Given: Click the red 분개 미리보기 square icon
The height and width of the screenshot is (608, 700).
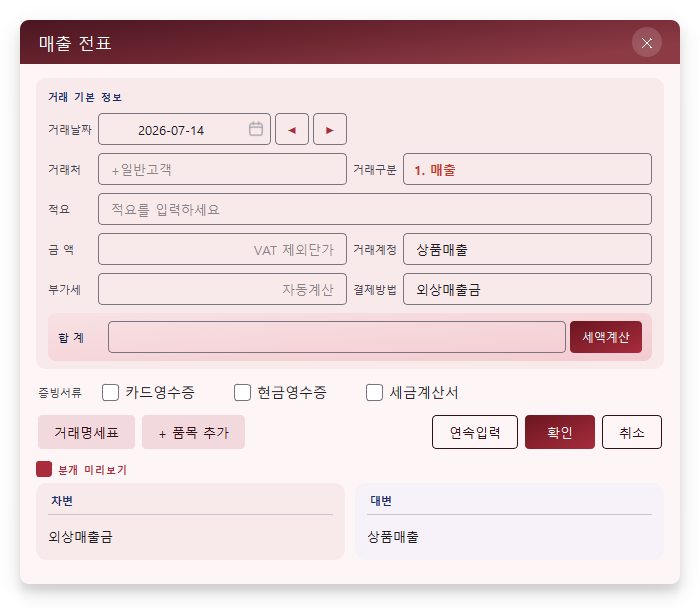Looking at the screenshot, I should pyautogui.click(x=44, y=469).
